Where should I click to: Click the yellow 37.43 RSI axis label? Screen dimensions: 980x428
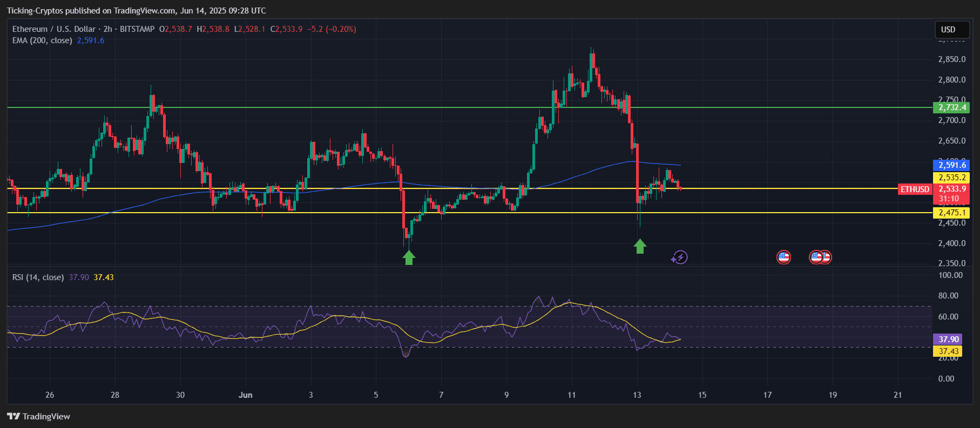coord(948,351)
